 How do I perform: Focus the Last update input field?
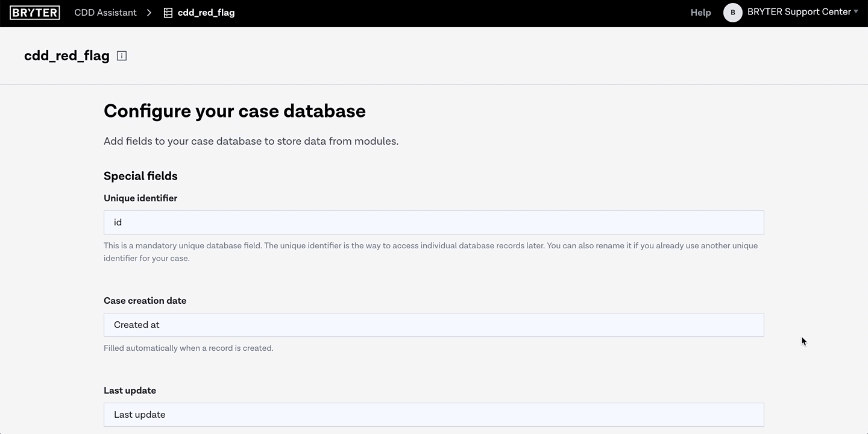[x=434, y=415]
